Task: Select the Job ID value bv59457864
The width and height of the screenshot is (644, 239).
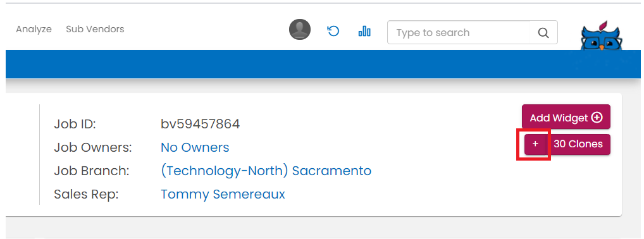Action: pyautogui.click(x=200, y=124)
